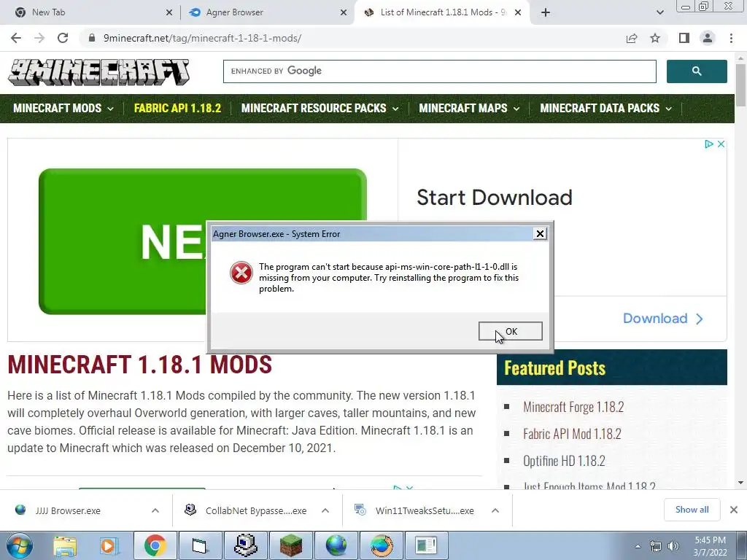The height and width of the screenshot is (560, 747).
Task: Click the padlock site info icon
Action: [92, 38]
